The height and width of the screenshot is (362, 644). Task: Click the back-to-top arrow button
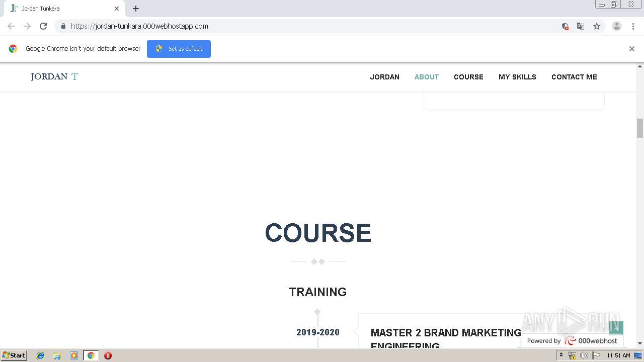pos(616,328)
